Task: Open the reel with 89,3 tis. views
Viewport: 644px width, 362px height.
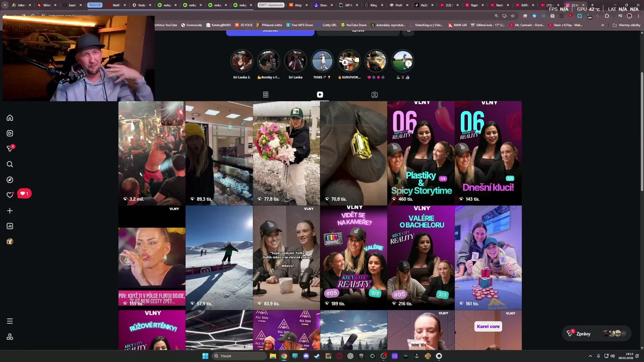Action: click(219, 153)
